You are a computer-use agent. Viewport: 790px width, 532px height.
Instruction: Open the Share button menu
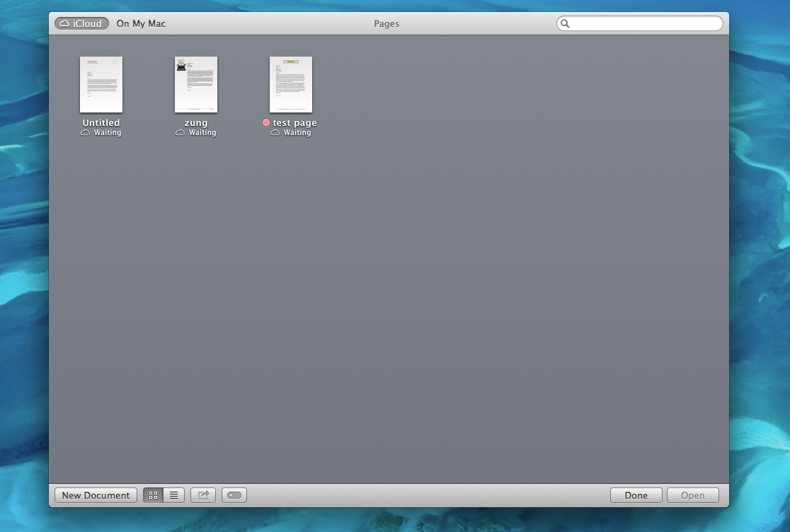pos(203,495)
